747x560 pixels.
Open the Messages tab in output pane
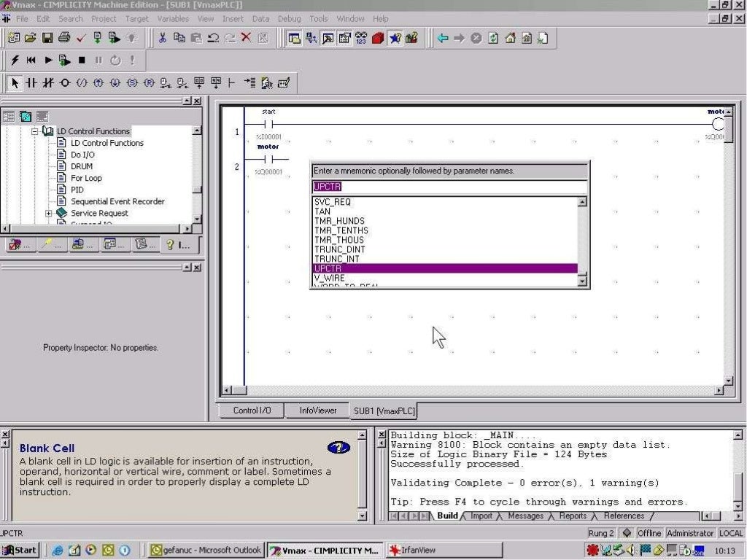(525, 516)
